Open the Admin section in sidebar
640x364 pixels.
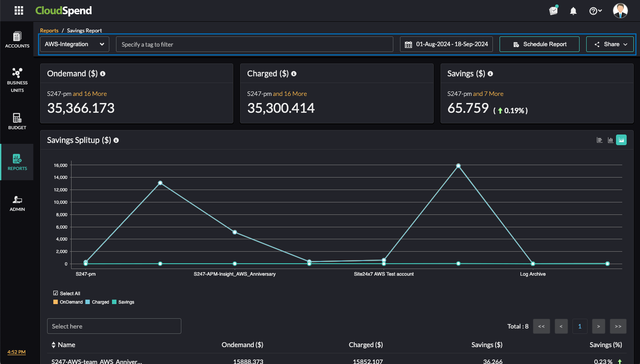click(17, 203)
